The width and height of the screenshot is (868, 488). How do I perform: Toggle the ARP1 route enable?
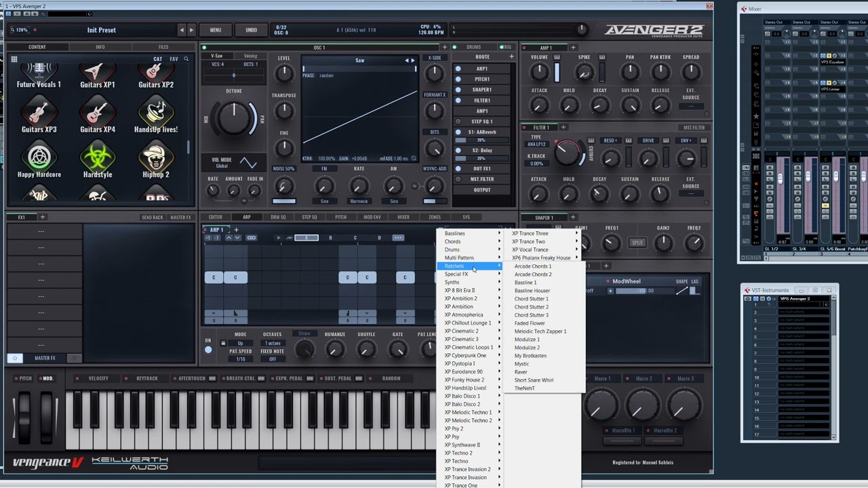[x=458, y=68]
